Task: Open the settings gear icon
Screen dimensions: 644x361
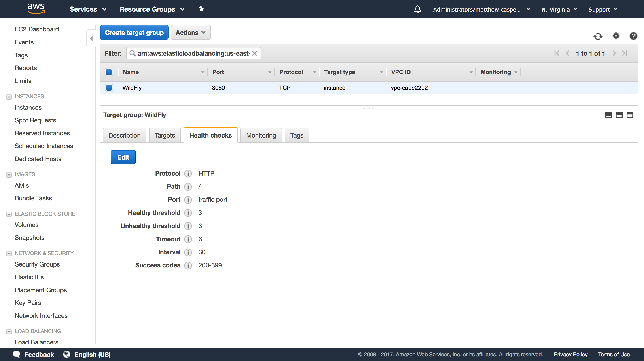Action: tap(616, 36)
